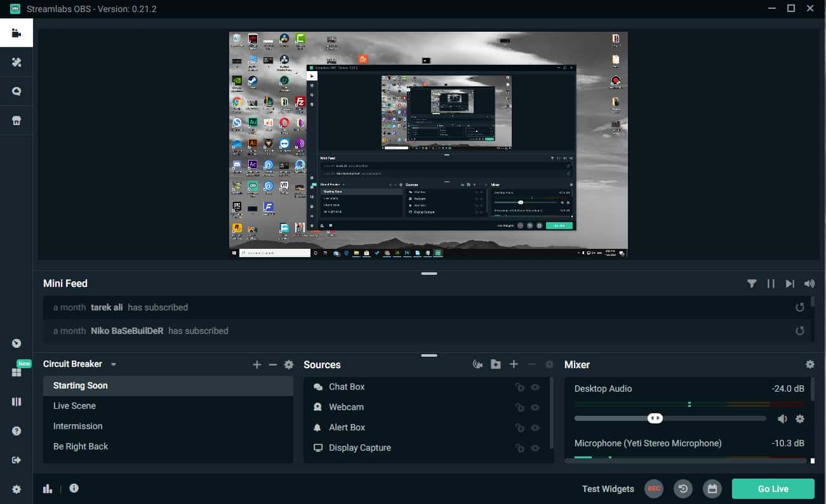
Task: Open the App Store sidebar icon
Action: 17,121
